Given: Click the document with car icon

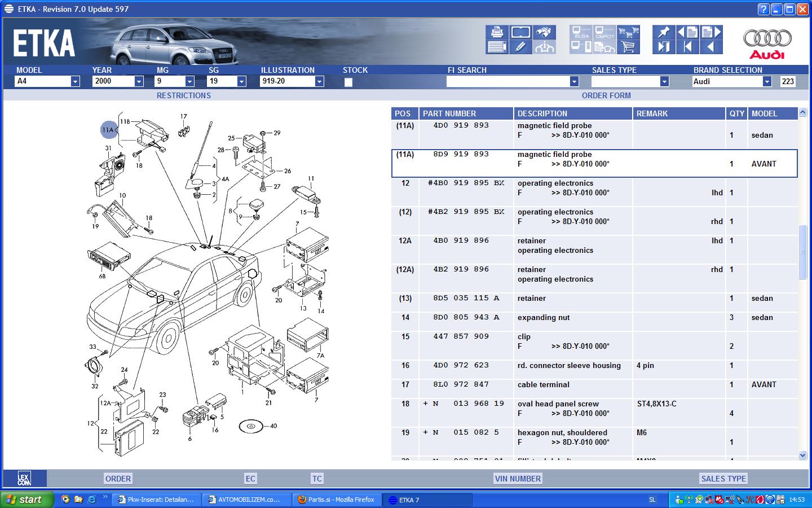Looking at the screenshot, I should 604,47.
